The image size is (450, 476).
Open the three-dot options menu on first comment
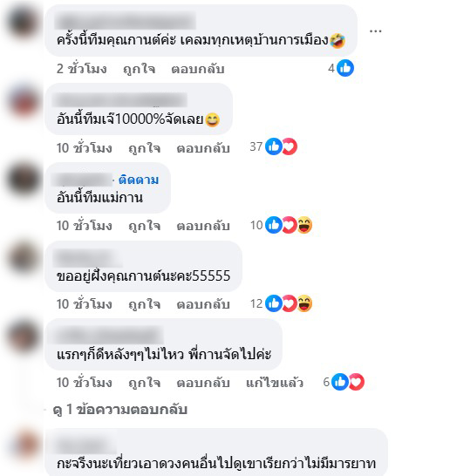[x=375, y=31]
